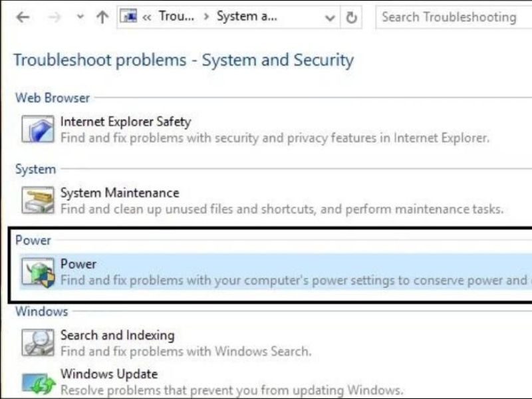Image resolution: width=532 pixels, height=399 pixels.
Task: Go back with the left arrow
Action: [x=23, y=17]
